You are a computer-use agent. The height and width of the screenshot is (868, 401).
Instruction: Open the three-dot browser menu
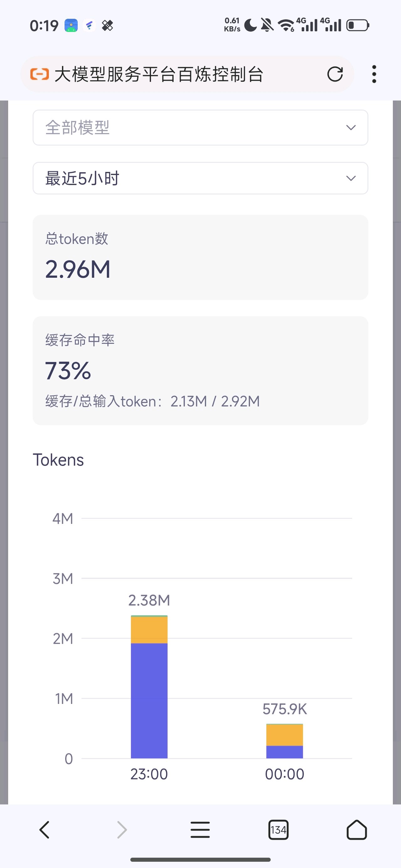(x=374, y=74)
